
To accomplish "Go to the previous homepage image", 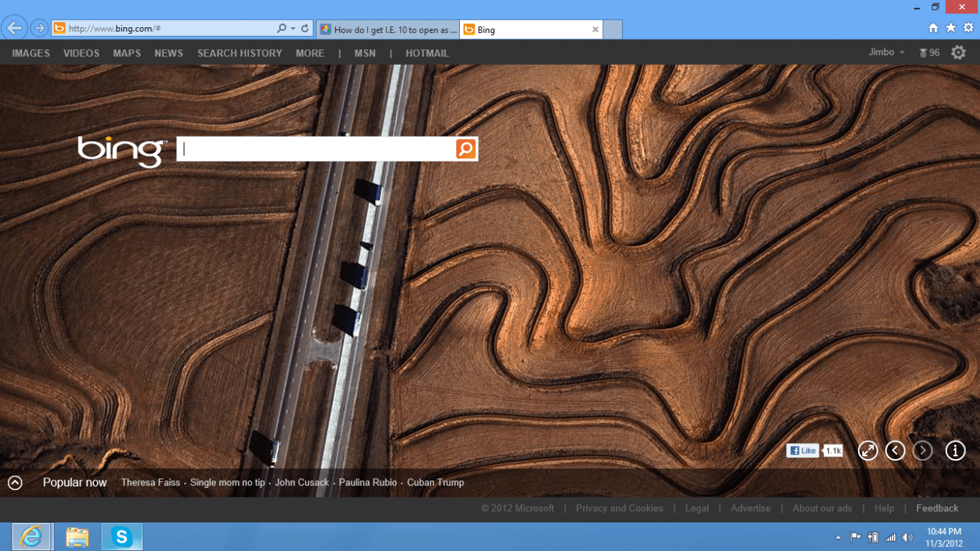I will (x=895, y=450).
